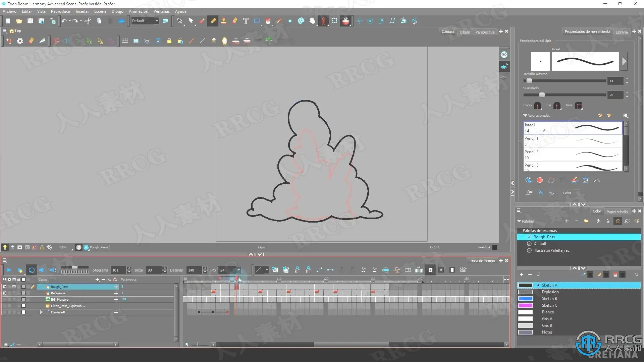Select the Paint bucket tool

pyautogui.click(x=268, y=21)
